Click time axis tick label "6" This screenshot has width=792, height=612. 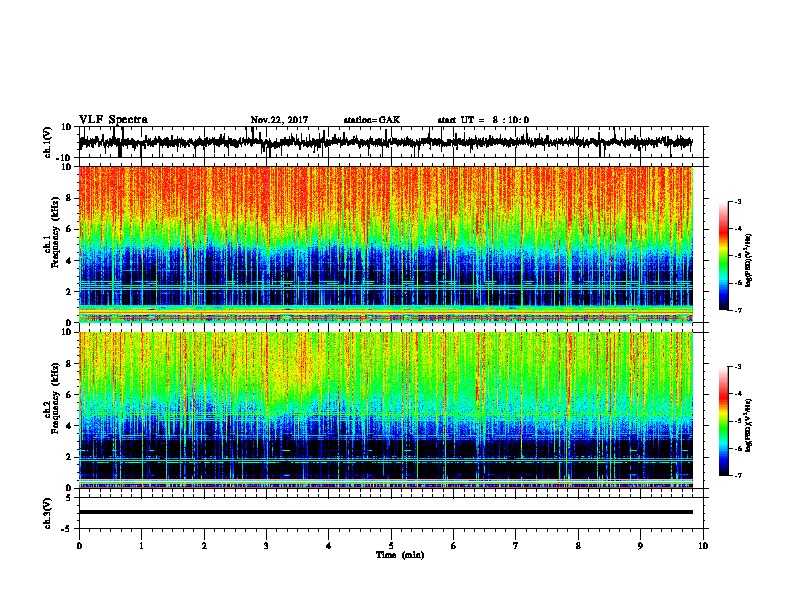(453, 546)
